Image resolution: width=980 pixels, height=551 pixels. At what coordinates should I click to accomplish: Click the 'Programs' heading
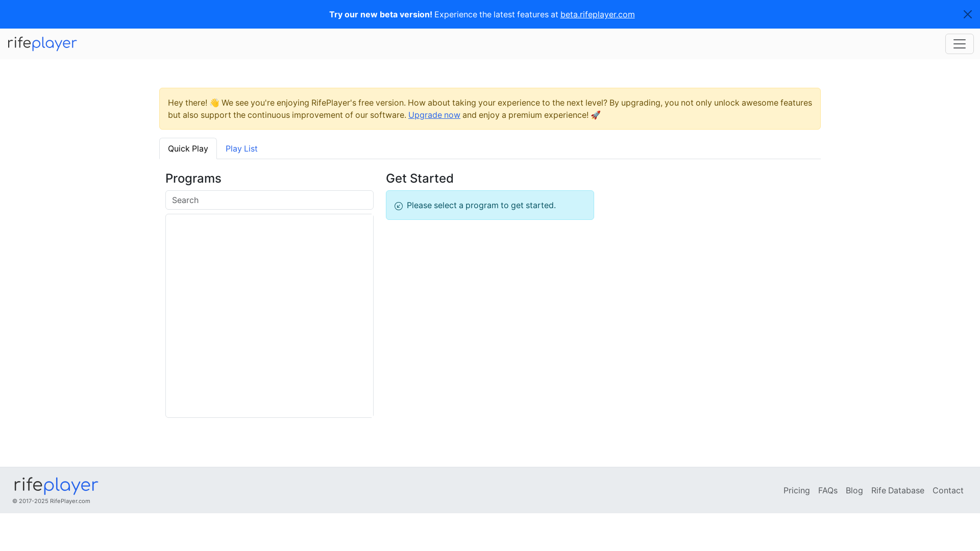193,178
